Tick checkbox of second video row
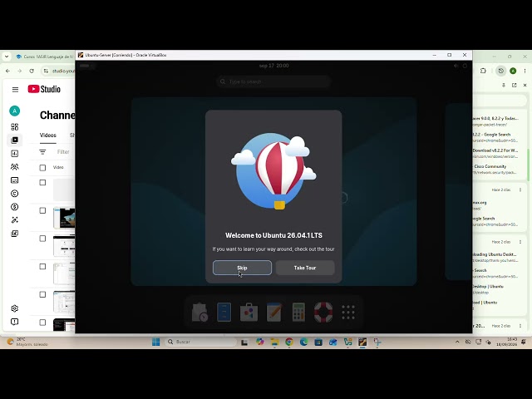 (x=42, y=210)
